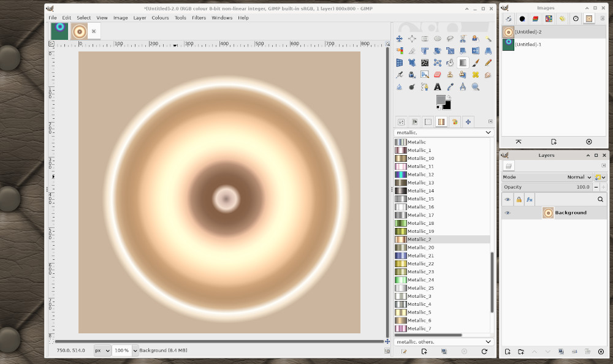Select the Pencil tool
The width and height of the screenshot is (613, 364).
point(489,63)
